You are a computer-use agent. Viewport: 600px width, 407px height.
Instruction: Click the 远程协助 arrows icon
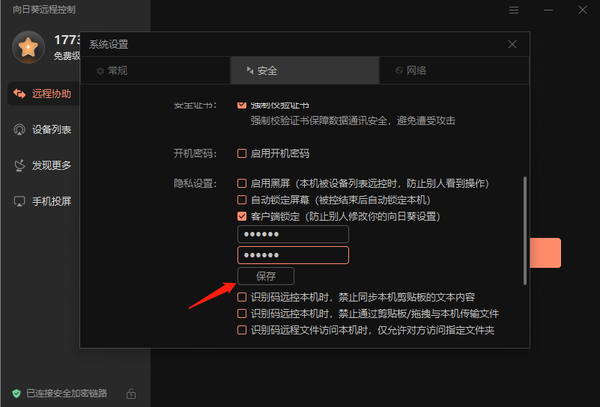coord(19,94)
